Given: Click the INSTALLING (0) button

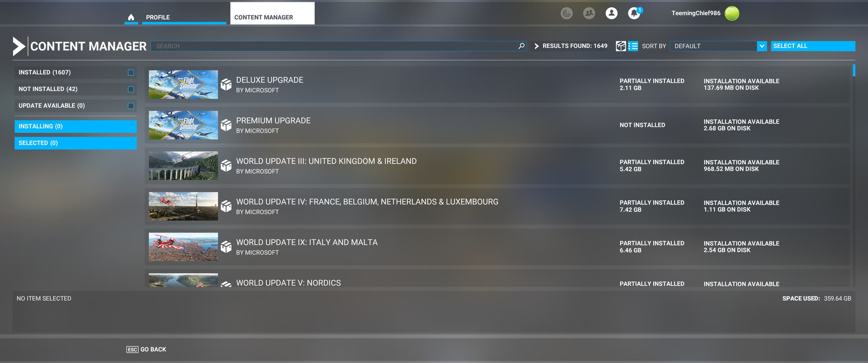Looking at the screenshot, I should tap(75, 126).
